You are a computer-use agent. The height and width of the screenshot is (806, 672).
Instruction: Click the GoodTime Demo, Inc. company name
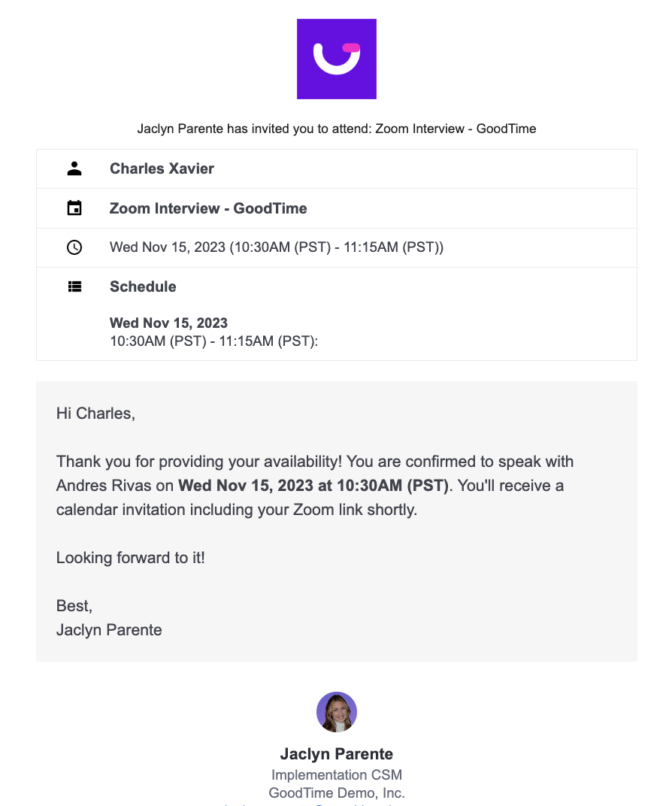pyautogui.click(x=336, y=792)
